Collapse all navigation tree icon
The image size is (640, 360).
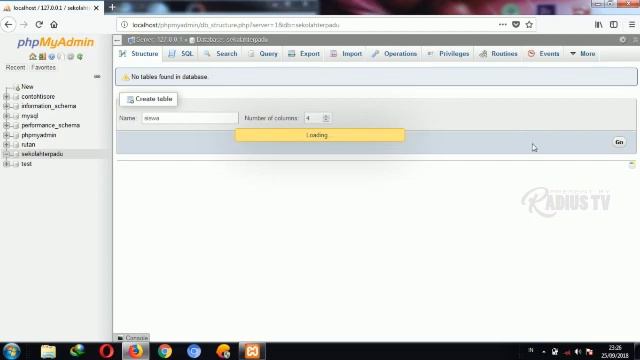pos(97,76)
